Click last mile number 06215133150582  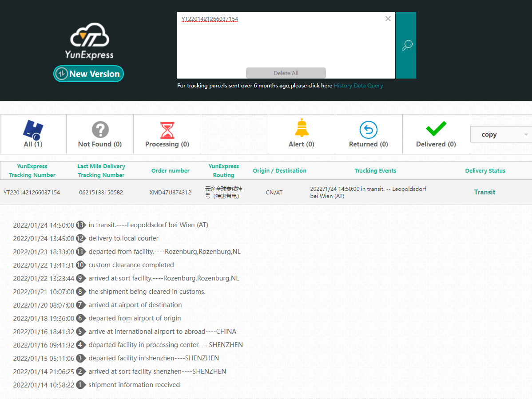101,192
